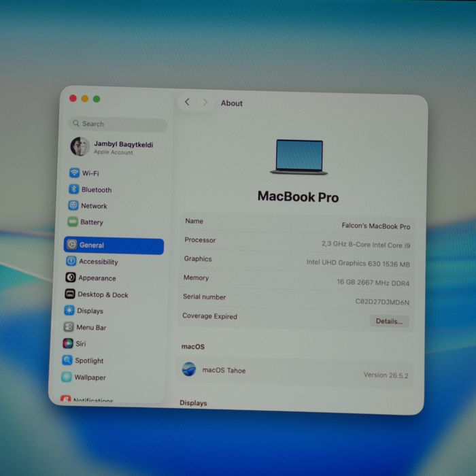Click the name Falcon's MacBook Pro

[x=376, y=226]
